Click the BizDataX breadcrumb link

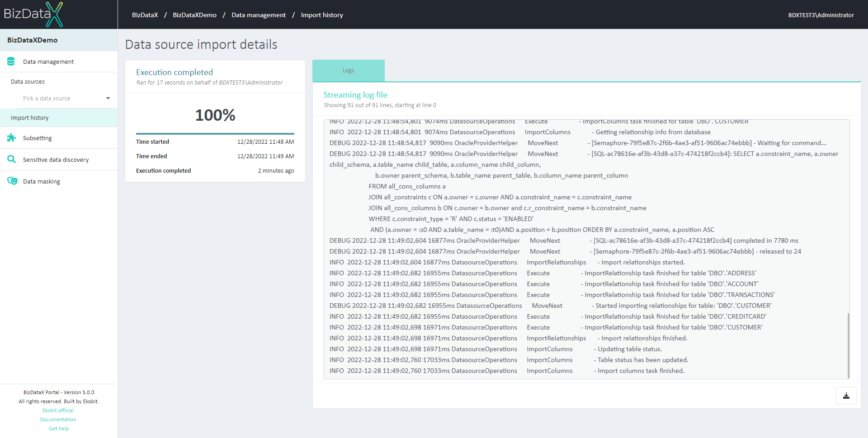(x=145, y=15)
